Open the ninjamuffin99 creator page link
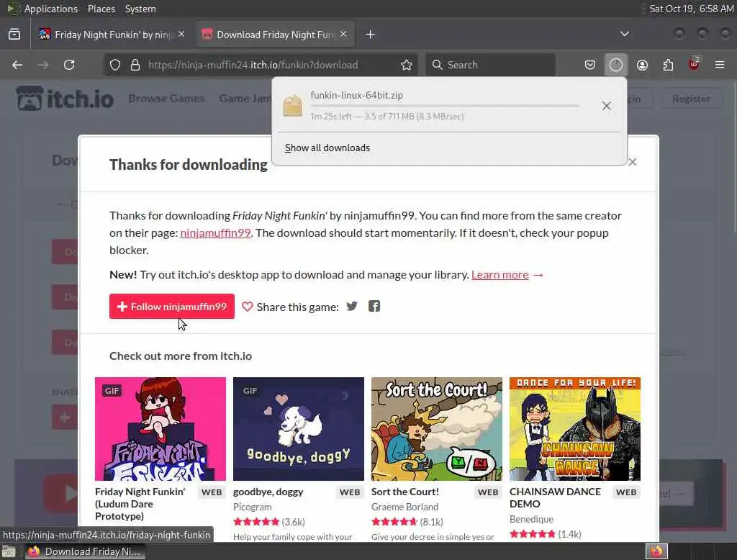Image resolution: width=737 pixels, height=560 pixels. tap(215, 232)
